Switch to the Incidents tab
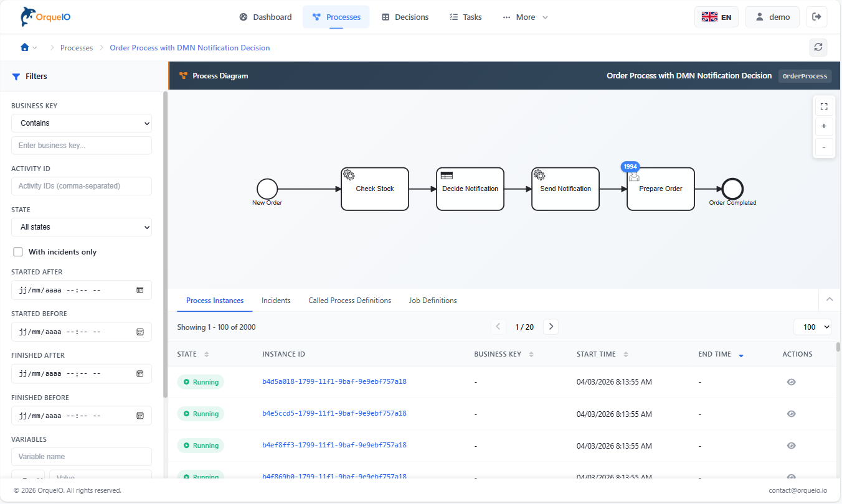This screenshot has width=842, height=504. click(276, 301)
